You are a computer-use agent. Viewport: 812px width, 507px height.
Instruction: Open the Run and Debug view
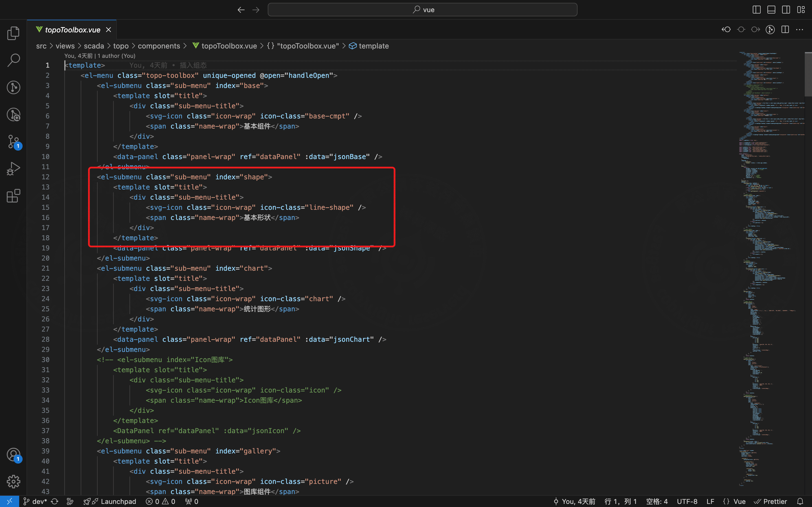(x=14, y=169)
